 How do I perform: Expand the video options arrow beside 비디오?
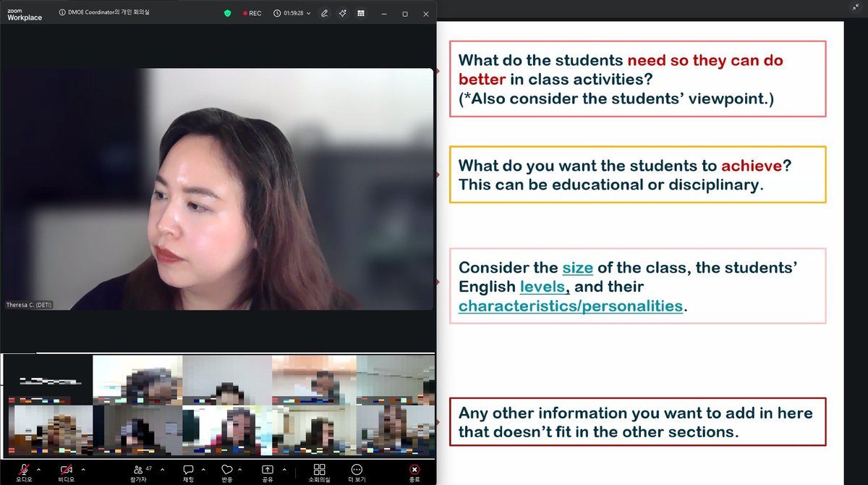pyautogui.click(x=82, y=469)
